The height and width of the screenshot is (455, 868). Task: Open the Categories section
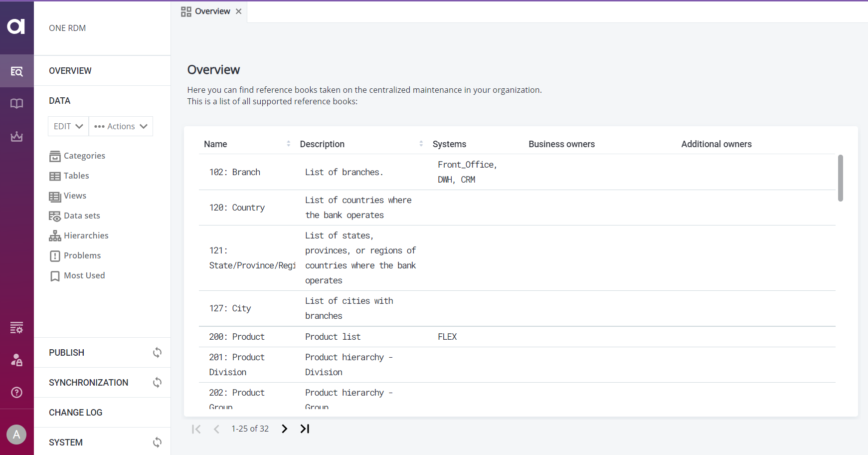click(84, 156)
